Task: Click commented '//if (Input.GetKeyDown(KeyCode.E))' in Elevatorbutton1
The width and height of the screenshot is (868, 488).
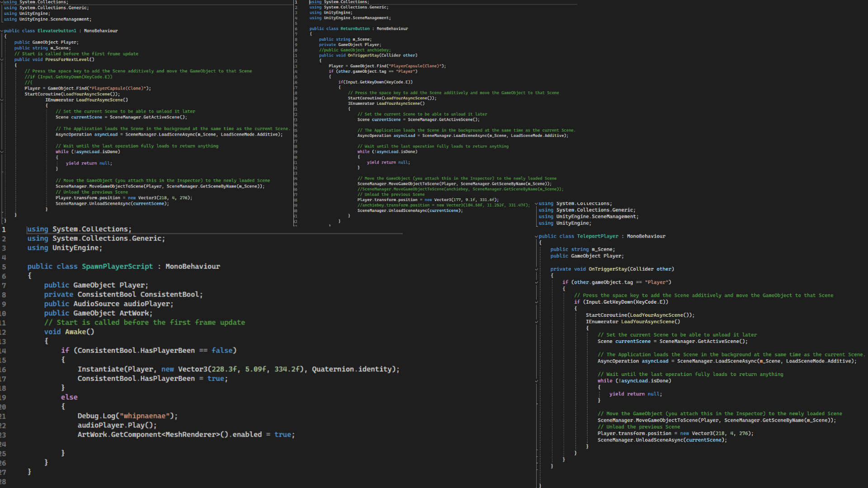Action: point(68,77)
